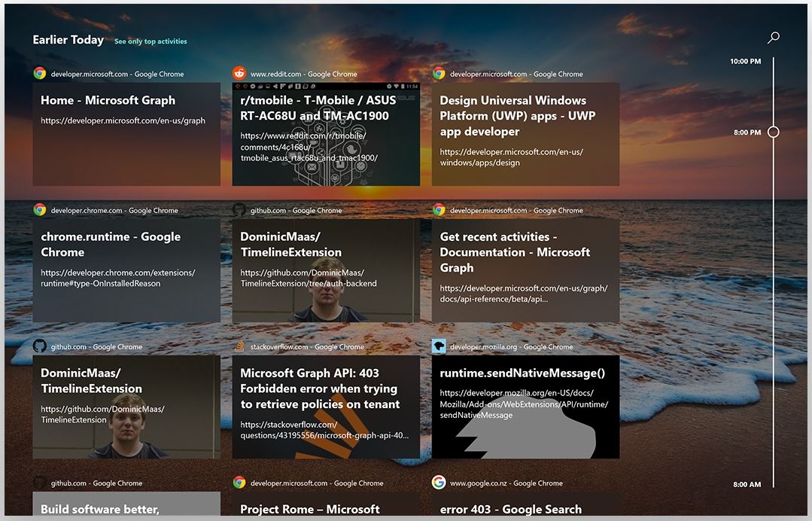Open Design Universal Windows Platform apps card

(x=525, y=134)
